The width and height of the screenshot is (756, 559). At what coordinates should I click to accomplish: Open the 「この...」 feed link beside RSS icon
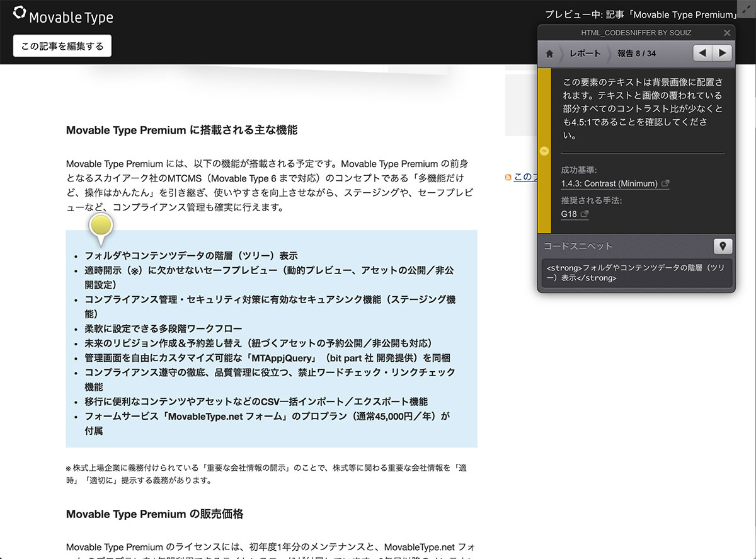[x=525, y=177]
